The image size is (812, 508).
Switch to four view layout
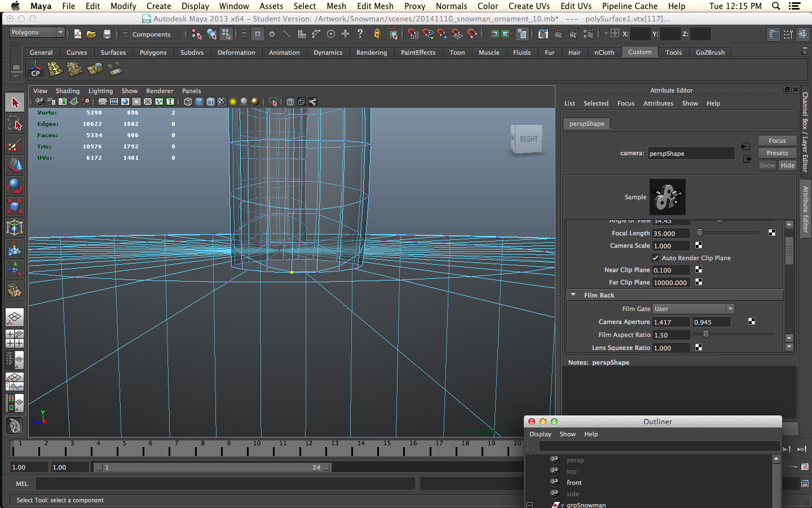pyautogui.click(x=15, y=338)
